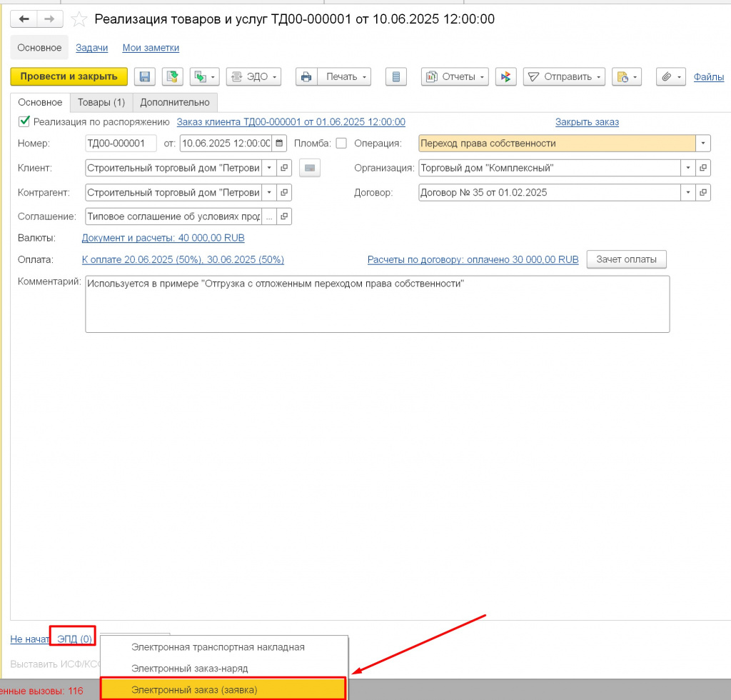Toggle Реализация по распоряжению checkbox
The width and height of the screenshot is (731, 700).
pyautogui.click(x=24, y=121)
